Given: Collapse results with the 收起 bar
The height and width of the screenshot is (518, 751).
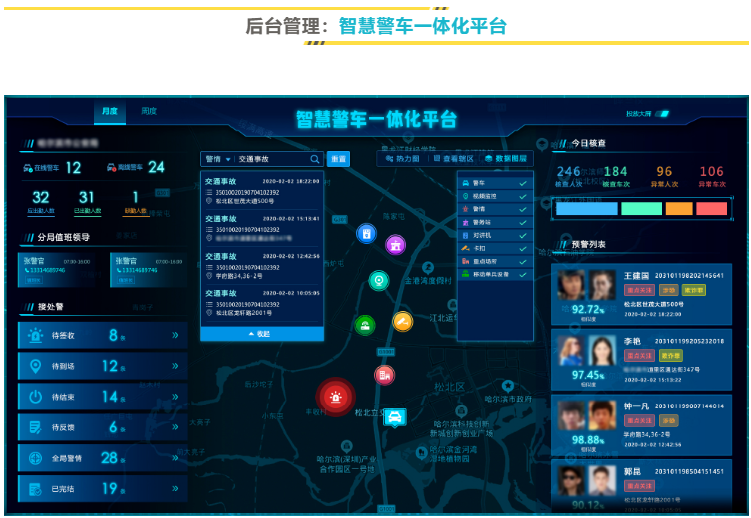Looking at the screenshot, I should pos(262,334).
